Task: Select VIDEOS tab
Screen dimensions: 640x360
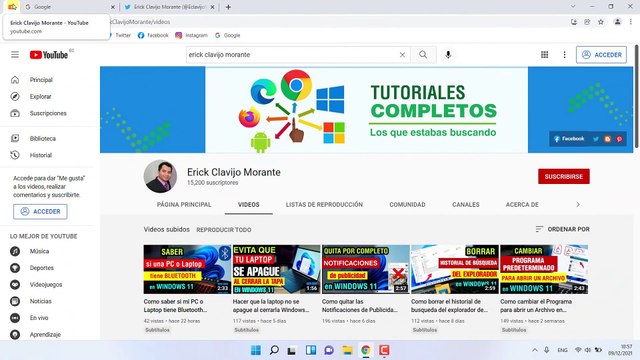Action: 249,204
